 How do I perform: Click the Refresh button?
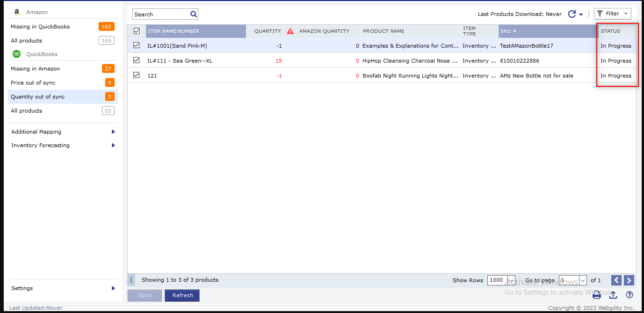click(x=182, y=295)
